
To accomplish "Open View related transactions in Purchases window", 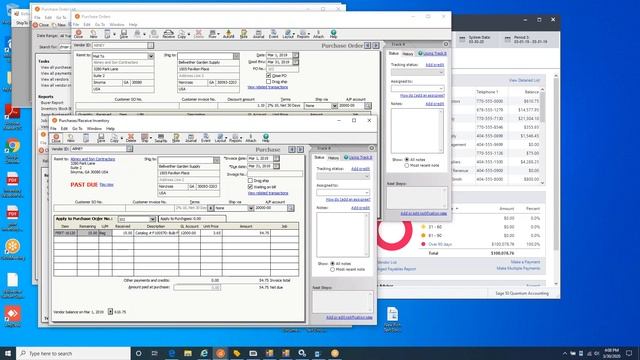I will [x=268, y=193].
